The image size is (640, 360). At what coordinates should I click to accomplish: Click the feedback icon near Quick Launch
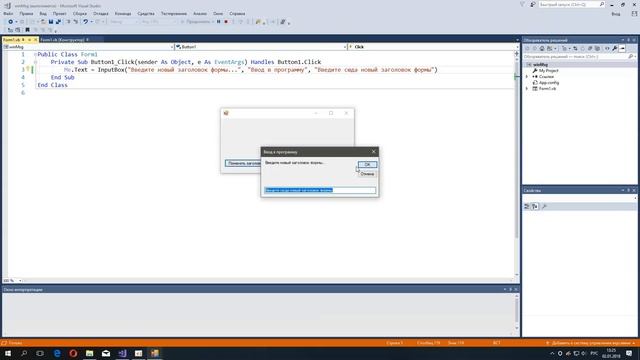pos(533,4)
